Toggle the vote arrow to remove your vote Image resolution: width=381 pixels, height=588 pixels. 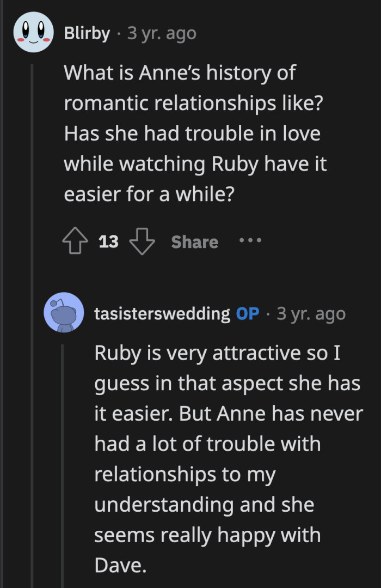click(76, 241)
